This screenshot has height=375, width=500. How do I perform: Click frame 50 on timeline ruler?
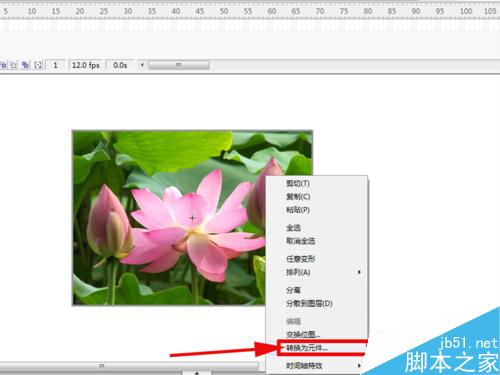coord(224,11)
